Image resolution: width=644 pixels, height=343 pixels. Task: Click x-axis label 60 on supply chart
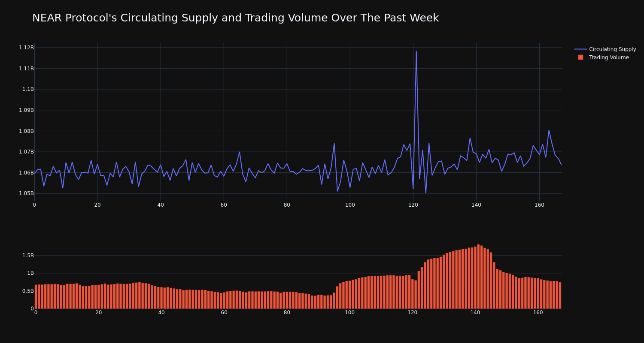pyautogui.click(x=224, y=205)
